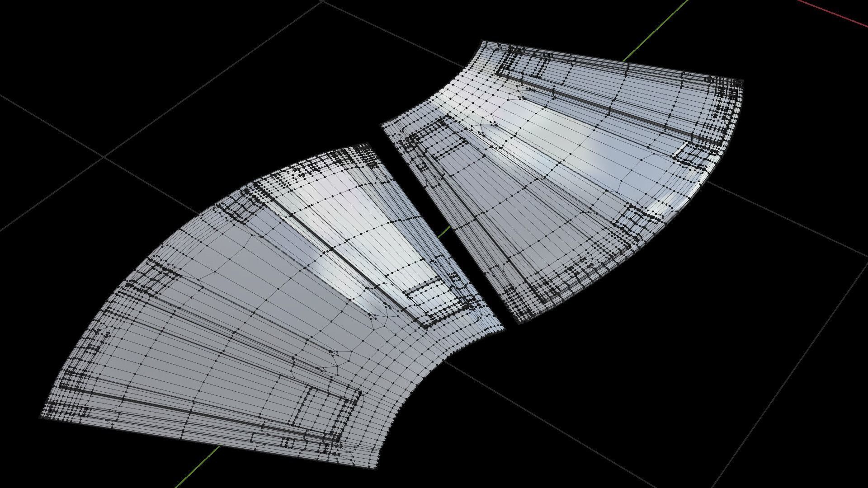Click the grid line intersection left of the meshes

click(104, 156)
